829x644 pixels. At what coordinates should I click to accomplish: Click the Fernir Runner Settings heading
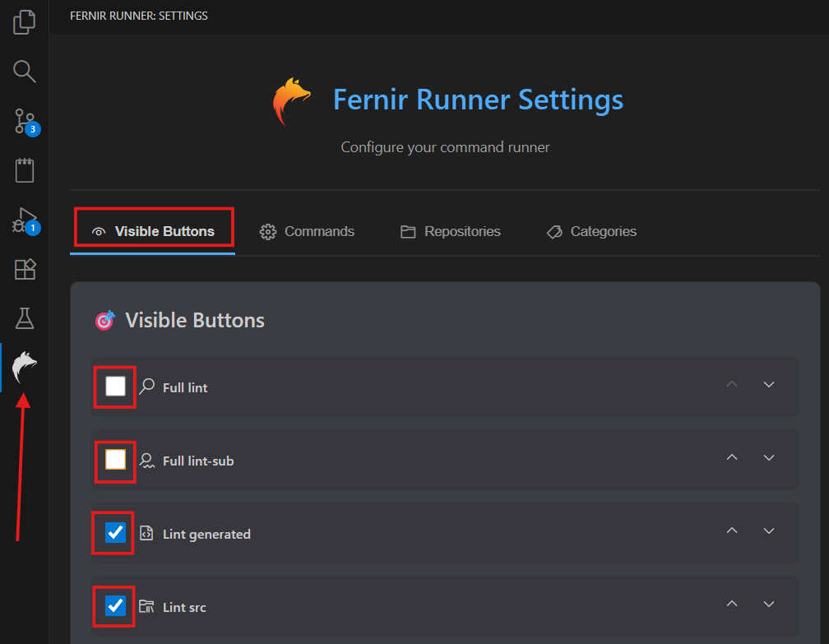click(478, 100)
